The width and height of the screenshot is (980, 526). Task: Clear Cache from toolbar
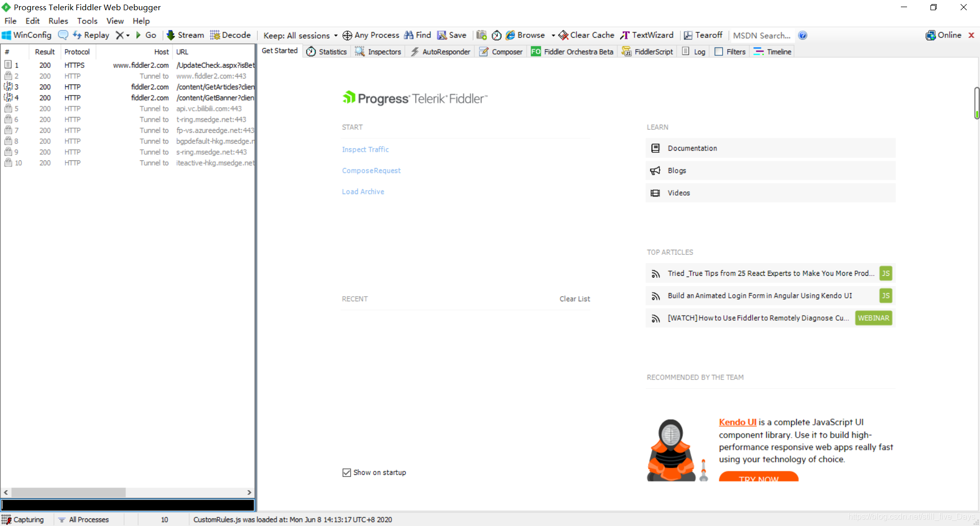coord(586,35)
